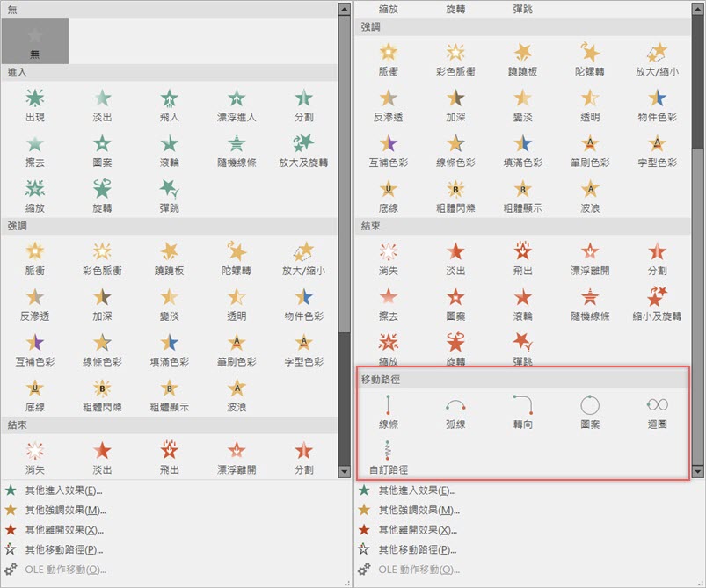Apply the 放大及旋轉 entrance effect
Viewport: 706px width, 588px height.
303,151
